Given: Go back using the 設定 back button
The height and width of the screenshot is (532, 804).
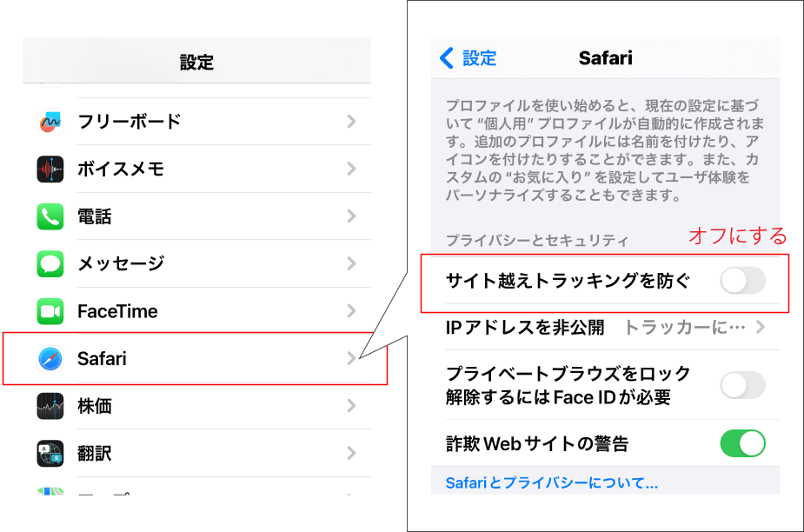Looking at the screenshot, I should [x=468, y=58].
